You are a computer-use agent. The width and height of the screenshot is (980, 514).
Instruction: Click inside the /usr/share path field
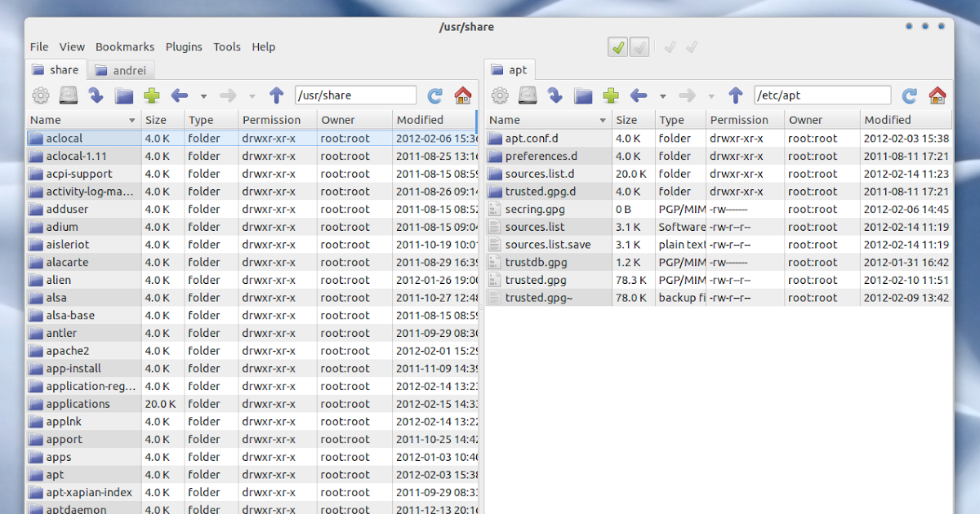355,95
